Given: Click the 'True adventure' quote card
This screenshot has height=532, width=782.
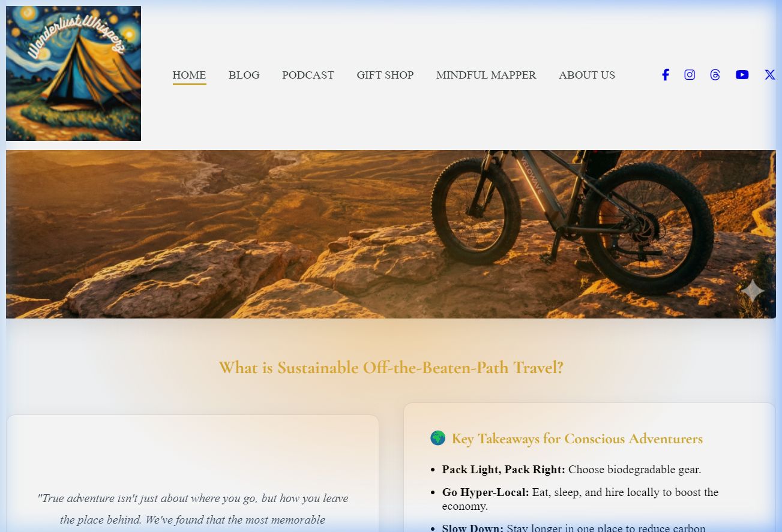Looking at the screenshot, I should pos(193,474).
